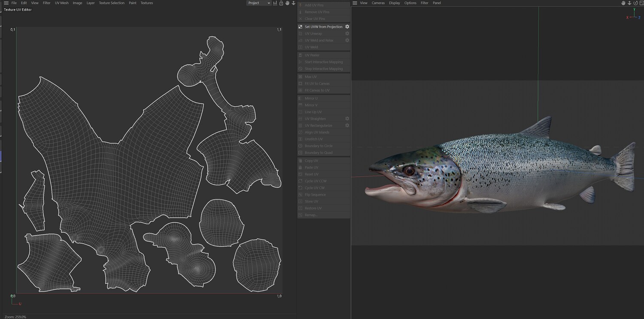Open UV Unwrap settings gear
The width and height of the screenshot is (644, 319).
tap(347, 34)
